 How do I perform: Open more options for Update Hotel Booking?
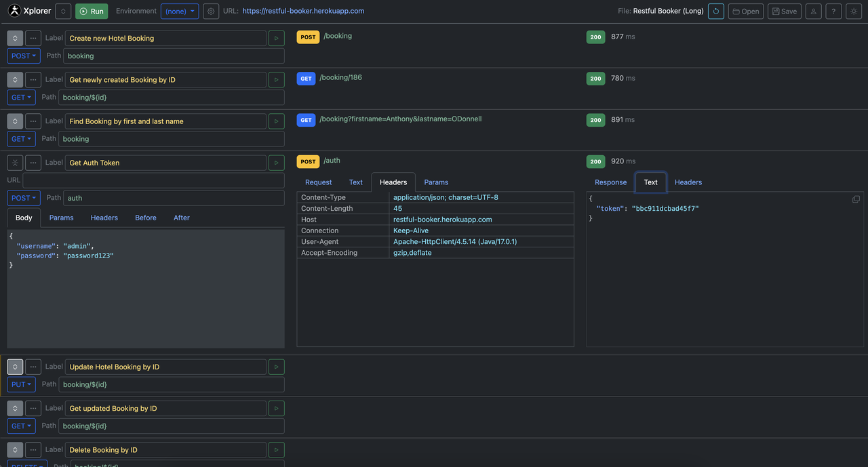coord(33,367)
